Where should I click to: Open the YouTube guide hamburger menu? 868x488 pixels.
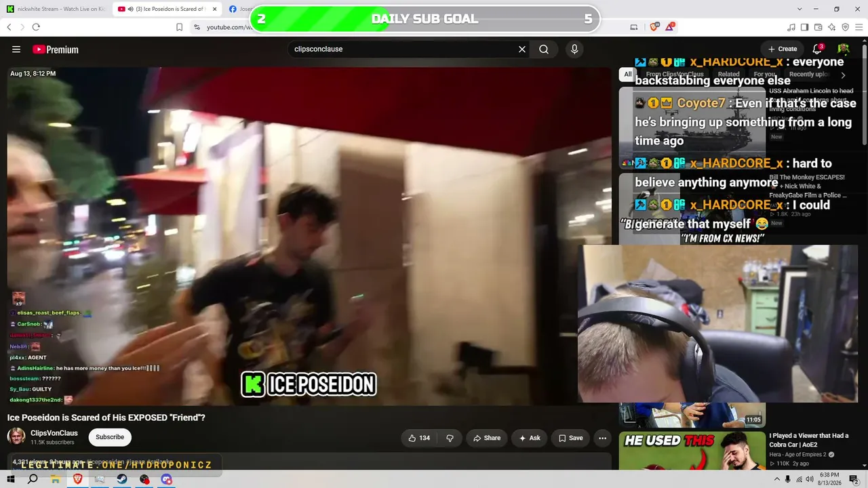[x=16, y=49]
